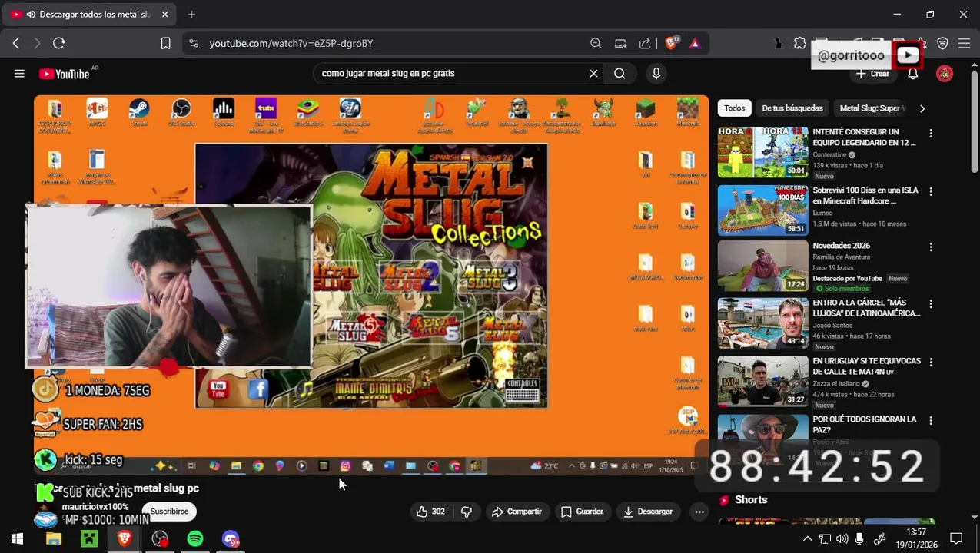Share the video with Compartir
Image resolution: width=980 pixels, height=553 pixels.
pos(517,512)
